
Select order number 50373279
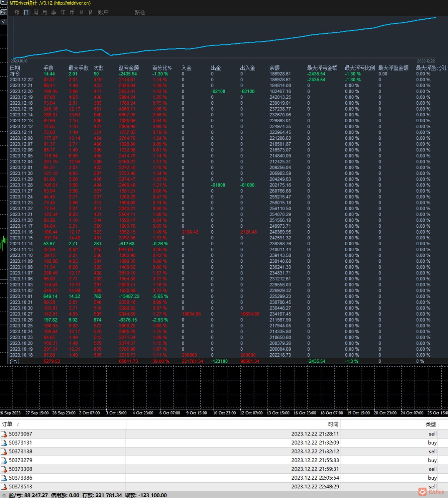(21, 460)
